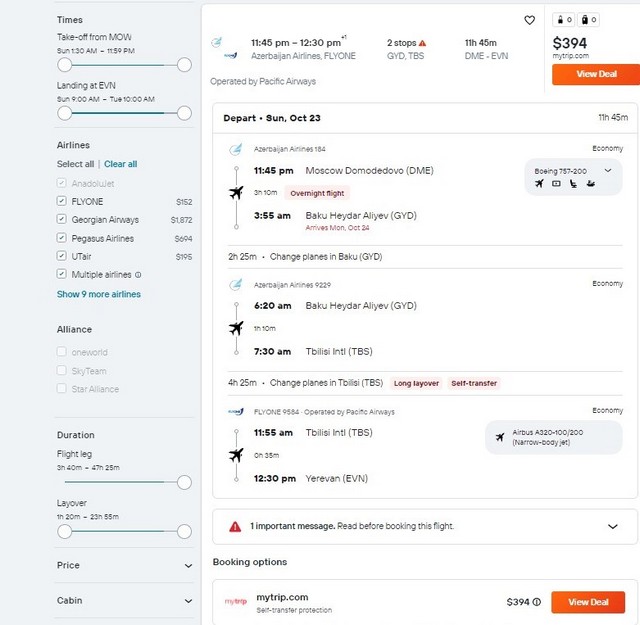Screen dimensions: 640x625
Task: Check the Star Alliance checkbox
Action: click(x=62, y=388)
